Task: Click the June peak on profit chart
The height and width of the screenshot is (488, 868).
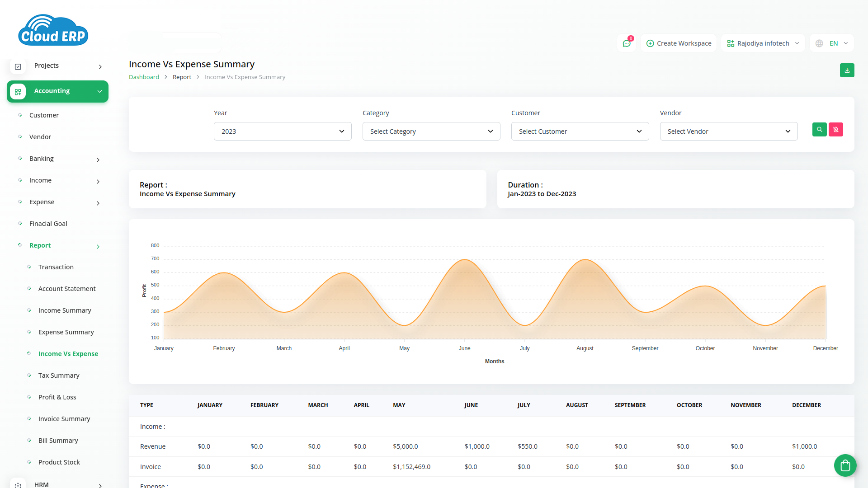Action: 464,260
